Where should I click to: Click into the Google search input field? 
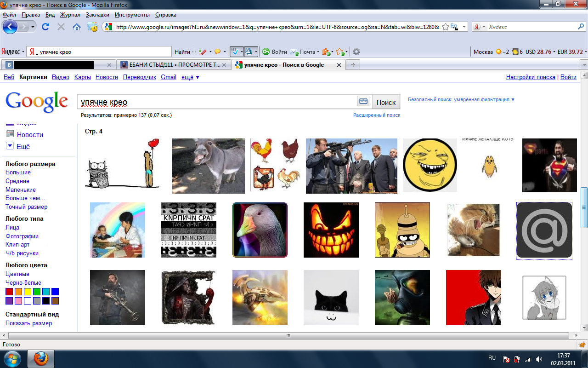pyautogui.click(x=217, y=102)
